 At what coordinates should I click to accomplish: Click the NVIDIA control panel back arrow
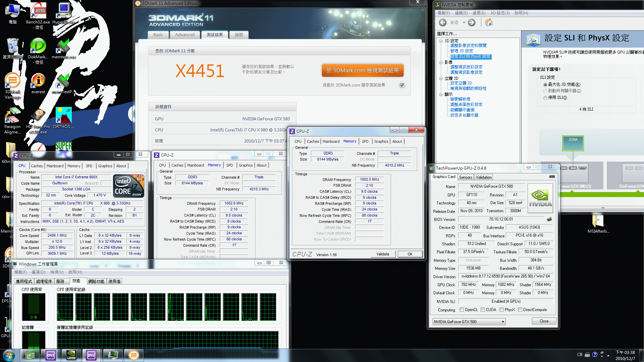click(x=443, y=22)
